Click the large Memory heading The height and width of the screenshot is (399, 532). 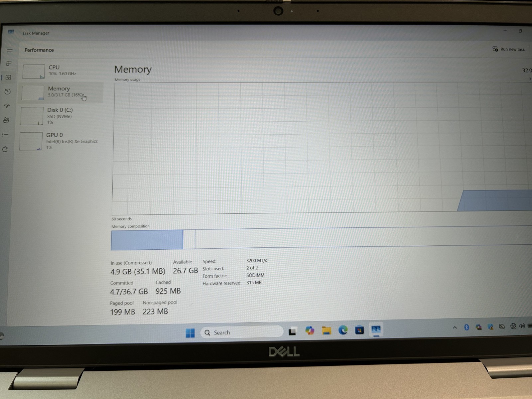133,69
